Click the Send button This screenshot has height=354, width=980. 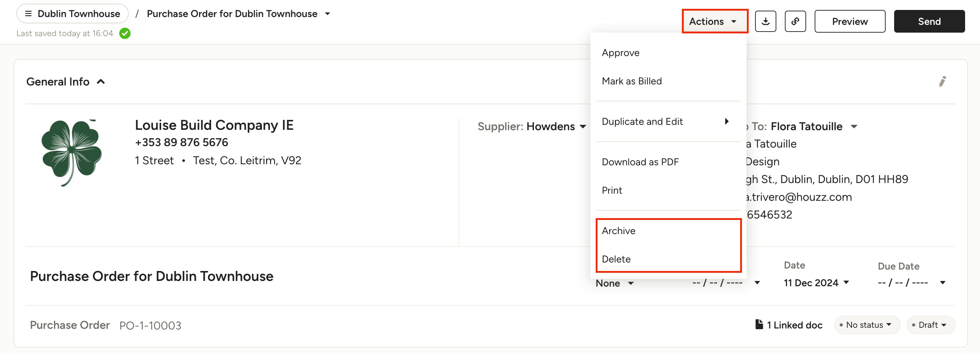point(929,21)
